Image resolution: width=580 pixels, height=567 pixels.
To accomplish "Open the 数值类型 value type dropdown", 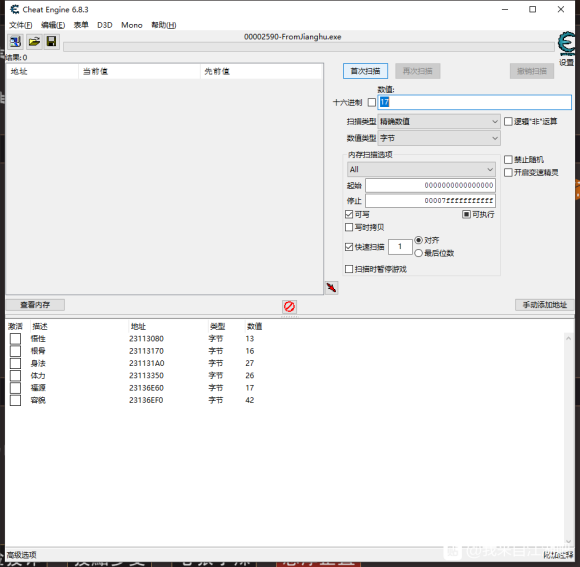I will pyautogui.click(x=439, y=138).
